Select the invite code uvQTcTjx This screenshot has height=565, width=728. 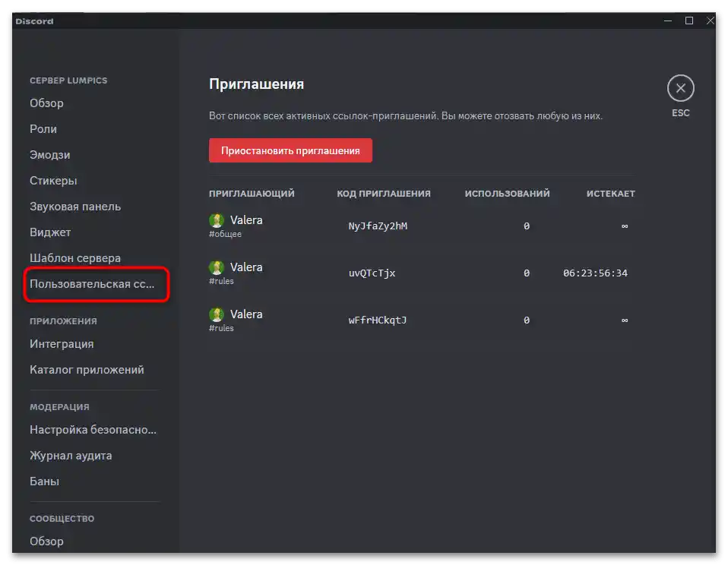[372, 273]
